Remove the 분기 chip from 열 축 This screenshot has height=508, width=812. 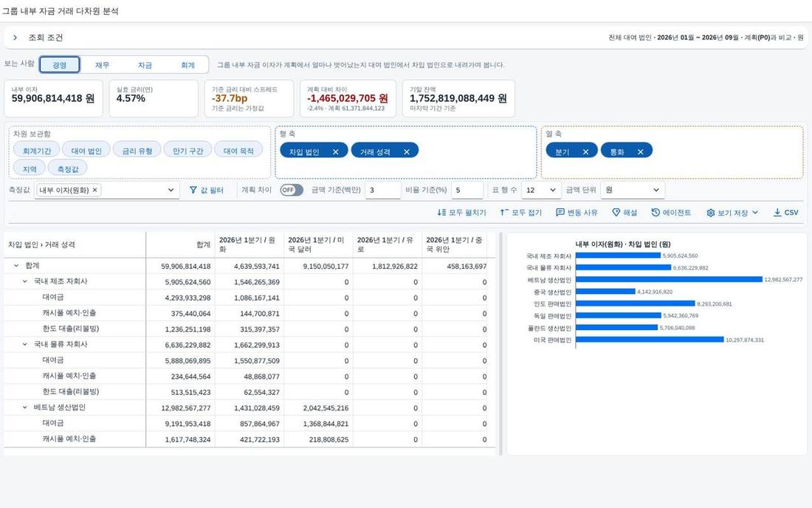pos(585,151)
